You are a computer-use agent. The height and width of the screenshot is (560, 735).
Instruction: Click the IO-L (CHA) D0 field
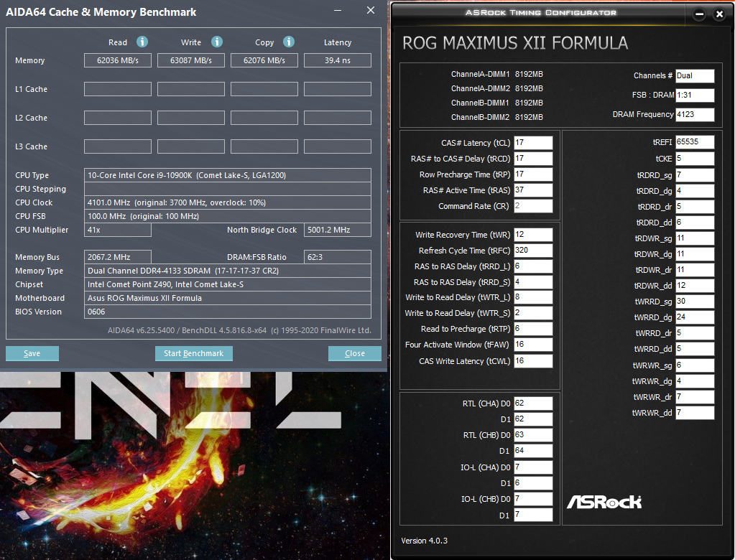click(533, 467)
